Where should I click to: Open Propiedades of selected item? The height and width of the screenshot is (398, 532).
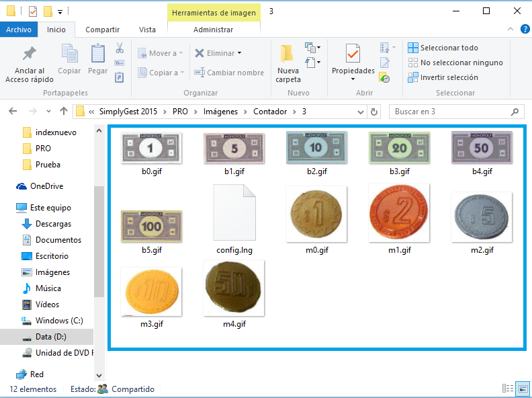coord(353,63)
